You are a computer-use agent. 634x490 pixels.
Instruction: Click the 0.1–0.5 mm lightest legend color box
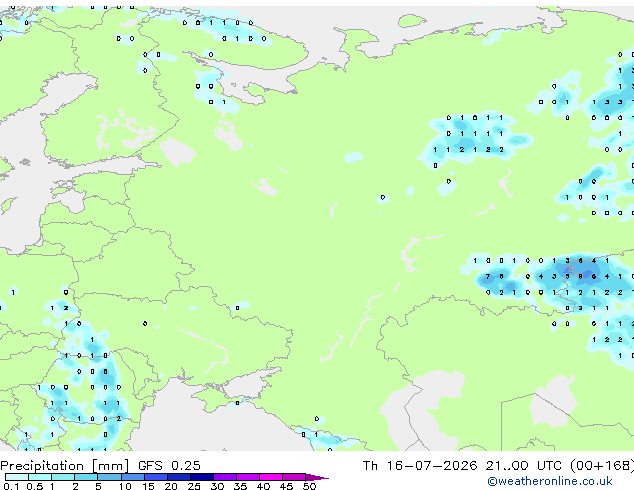(17, 477)
